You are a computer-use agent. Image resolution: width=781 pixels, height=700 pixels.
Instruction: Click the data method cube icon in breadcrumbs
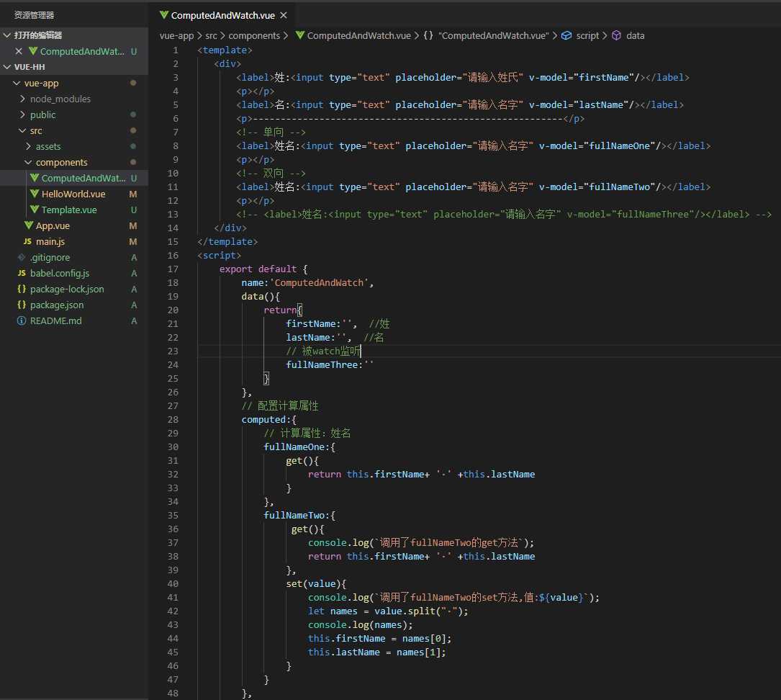pos(616,35)
